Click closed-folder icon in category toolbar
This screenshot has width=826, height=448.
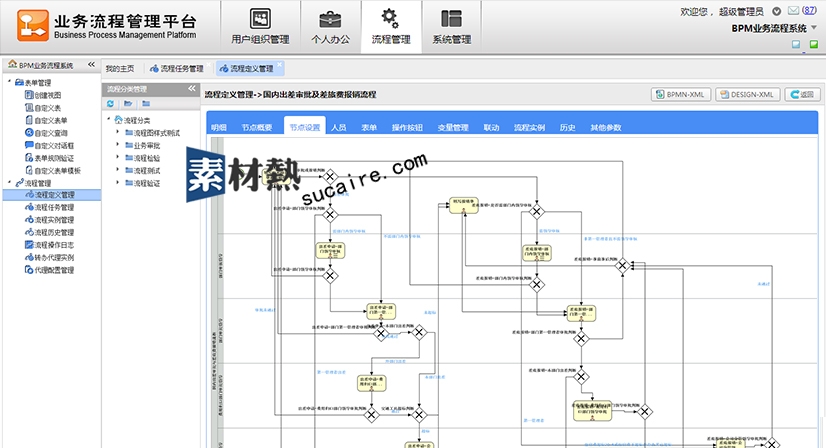pyautogui.click(x=146, y=104)
